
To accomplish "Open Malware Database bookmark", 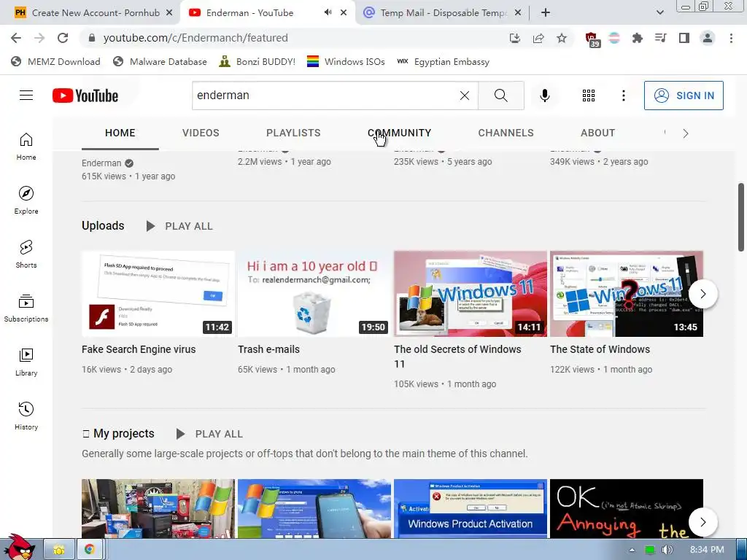I will pos(160,61).
